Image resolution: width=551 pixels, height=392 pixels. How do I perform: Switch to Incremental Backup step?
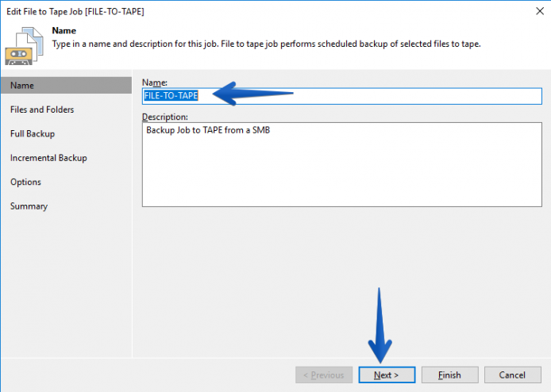point(48,158)
